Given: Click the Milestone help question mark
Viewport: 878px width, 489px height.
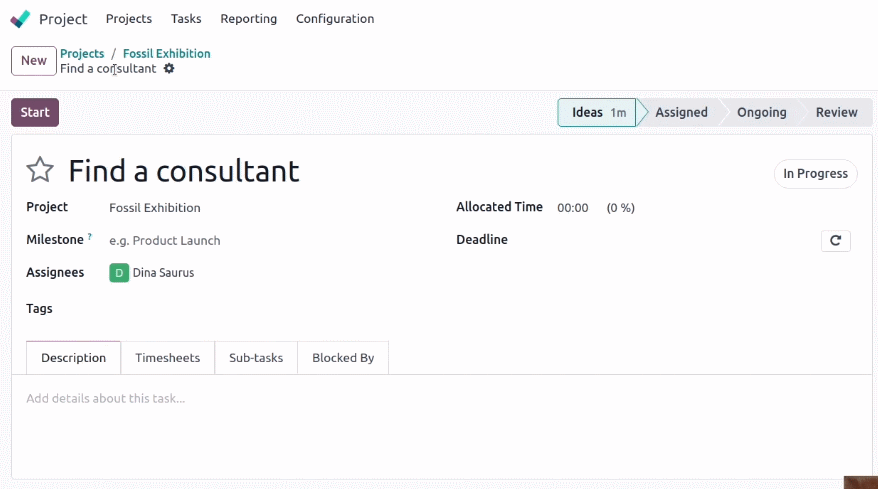Looking at the screenshot, I should coord(90,236).
